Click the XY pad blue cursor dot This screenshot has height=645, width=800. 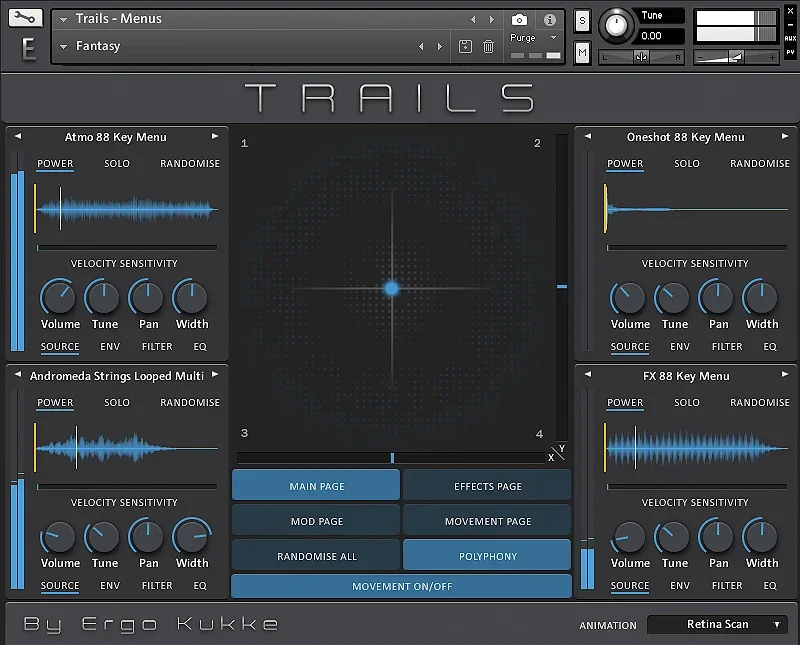[x=391, y=289]
